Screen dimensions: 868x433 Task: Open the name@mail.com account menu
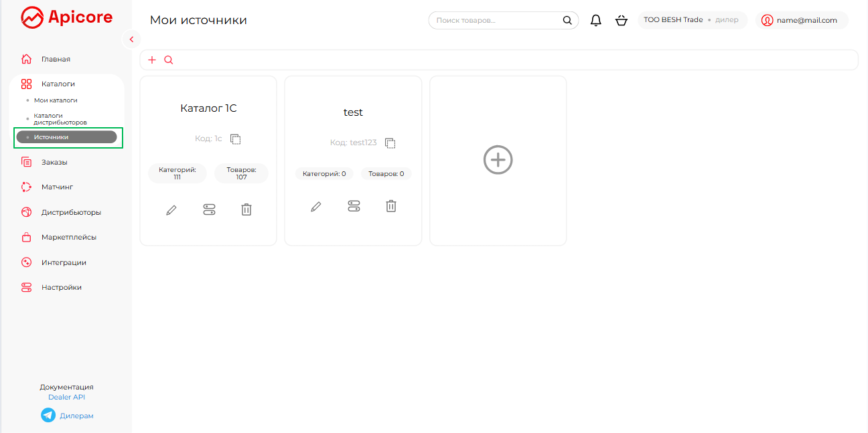coord(801,21)
